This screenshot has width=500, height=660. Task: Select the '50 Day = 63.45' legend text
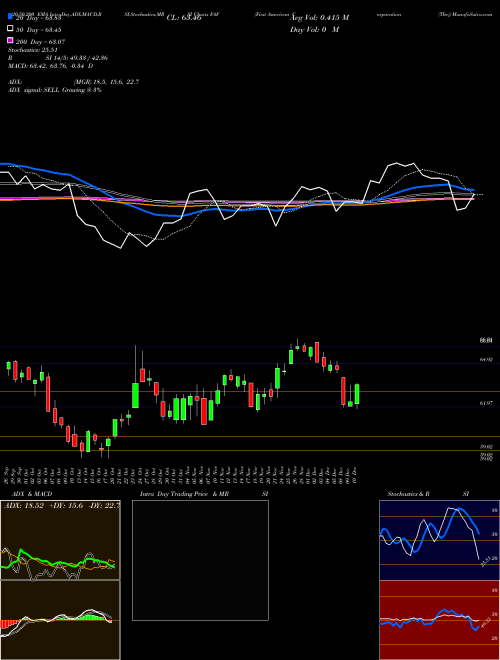coord(38,29)
